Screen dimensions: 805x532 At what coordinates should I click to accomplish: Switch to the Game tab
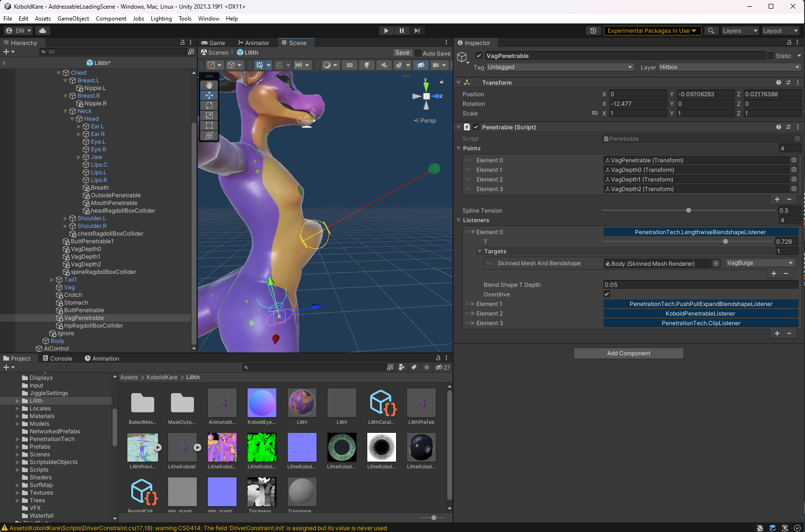tap(213, 43)
